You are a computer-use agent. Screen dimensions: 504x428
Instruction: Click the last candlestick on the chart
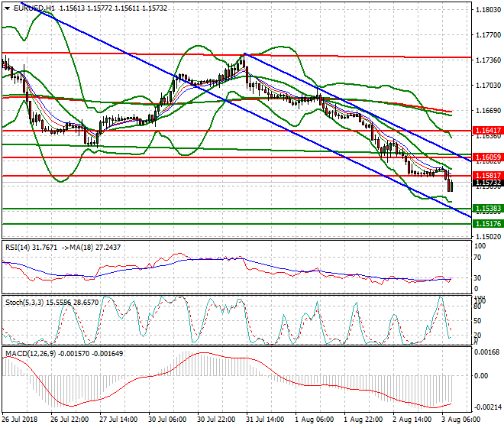point(451,183)
